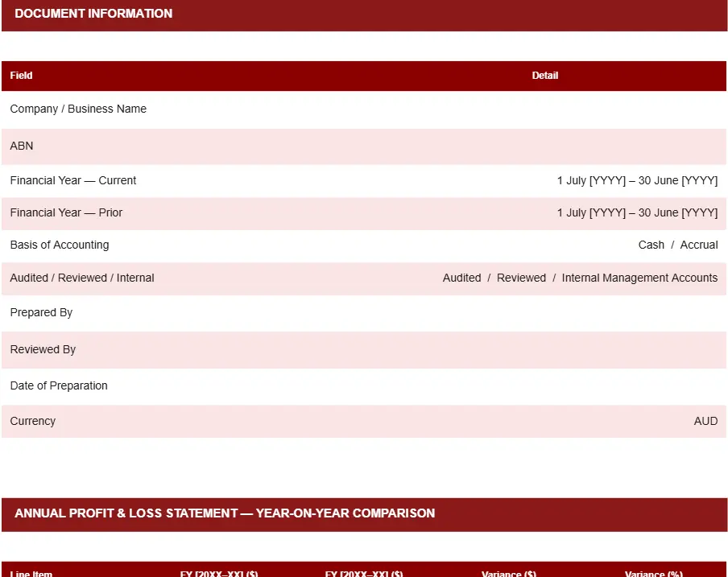Pick the Audited option in the Detail column

(461, 278)
